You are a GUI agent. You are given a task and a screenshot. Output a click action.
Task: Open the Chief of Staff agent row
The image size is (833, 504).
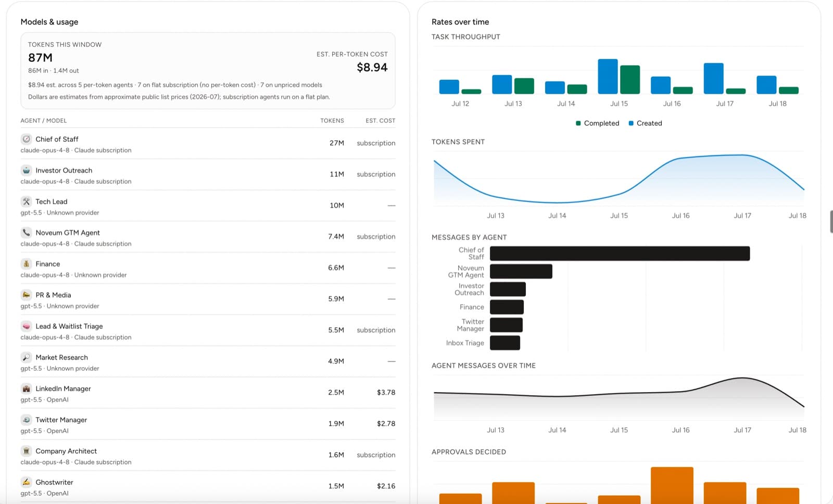pos(208,143)
